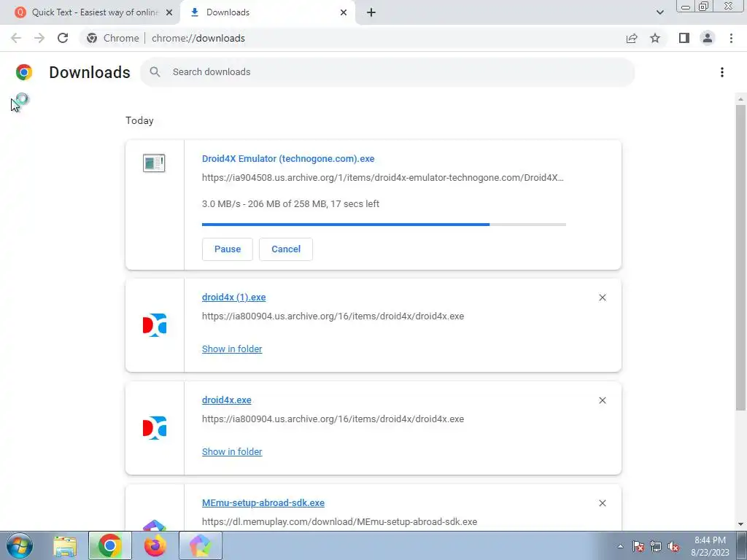The width and height of the screenshot is (747, 560).
Task: Click the Search downloads field
Action: [x=387, y=72]
